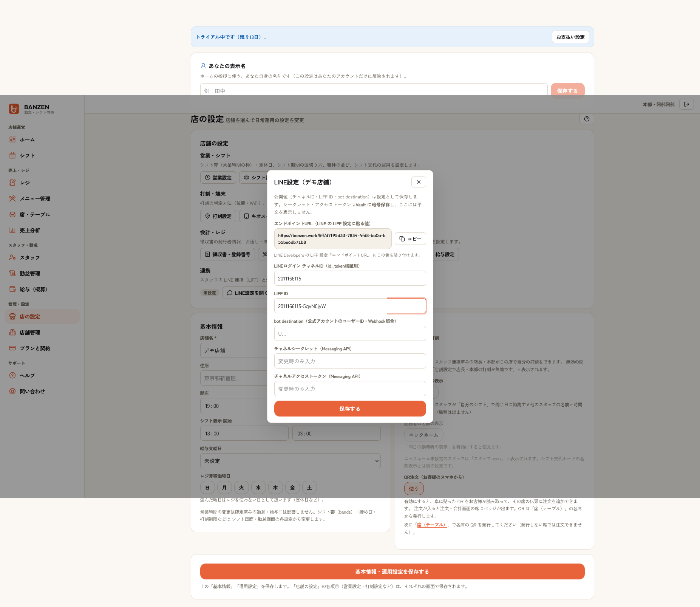This screenshot has width=700, height=607.
Task: Go to スタッフ in the sidebar
Action: pyautogui.click(x=42, y=258)
